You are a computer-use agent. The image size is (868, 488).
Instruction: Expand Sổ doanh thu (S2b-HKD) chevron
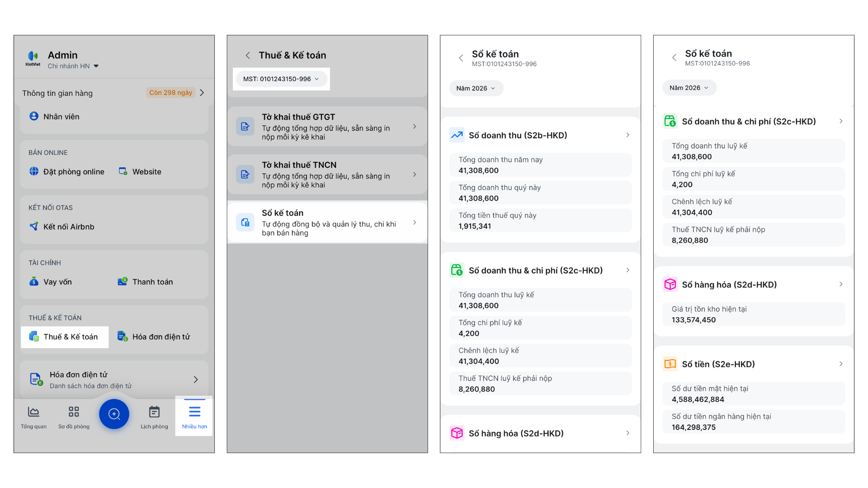tap(627, 135)
